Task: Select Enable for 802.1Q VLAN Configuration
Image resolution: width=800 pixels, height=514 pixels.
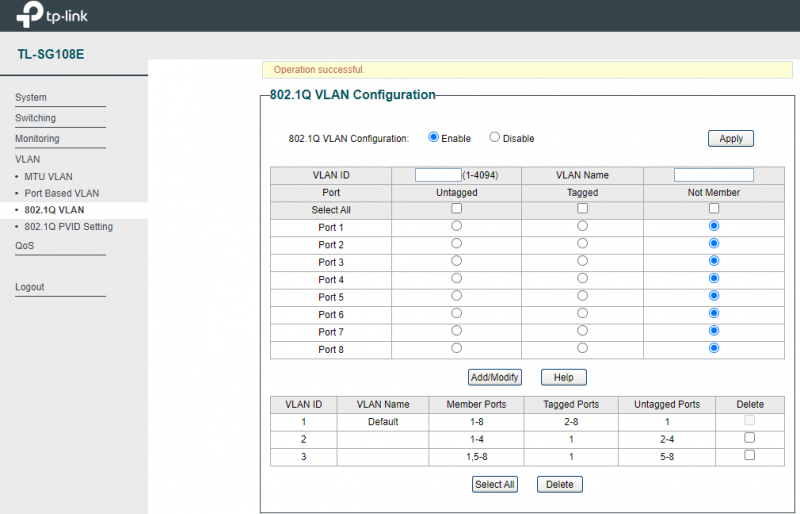Action: click(434, 138)
